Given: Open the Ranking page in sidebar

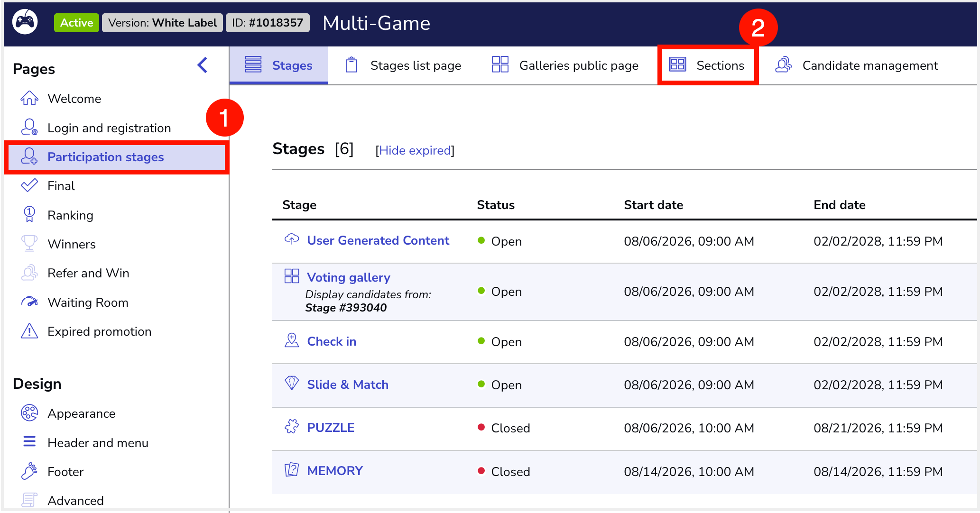Looking at the screenshot, I should coord(70,215).
